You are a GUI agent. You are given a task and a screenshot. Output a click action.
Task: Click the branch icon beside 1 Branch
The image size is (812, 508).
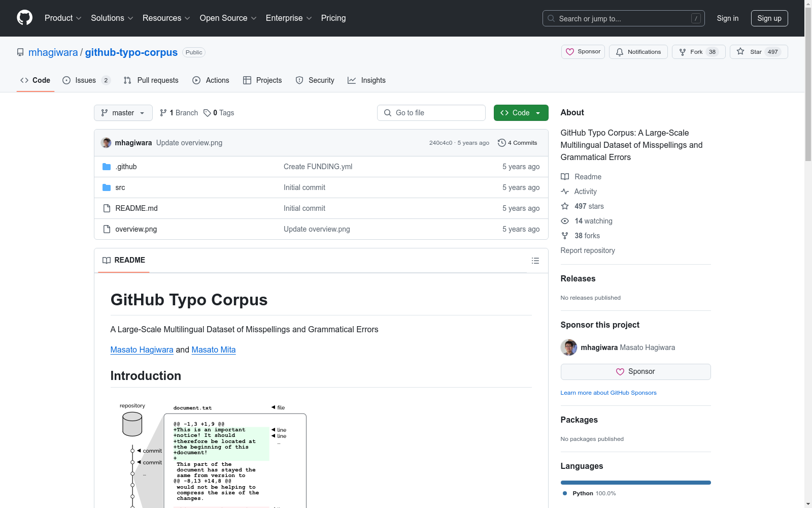tap(163, 113)
